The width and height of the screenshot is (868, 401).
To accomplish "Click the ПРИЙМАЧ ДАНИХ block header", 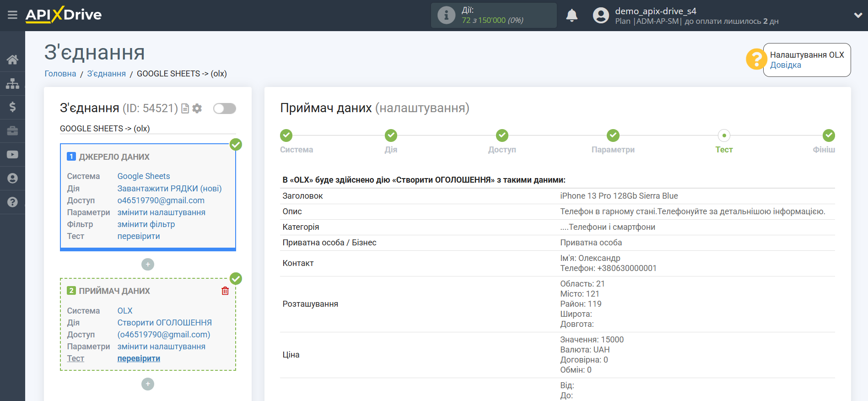I will [114, 291].
